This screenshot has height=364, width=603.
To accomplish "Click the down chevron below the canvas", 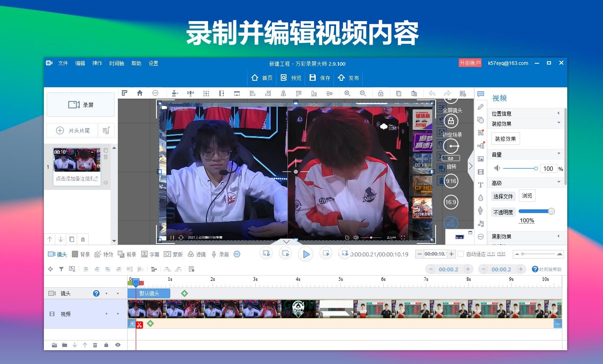I will (286, 241).
